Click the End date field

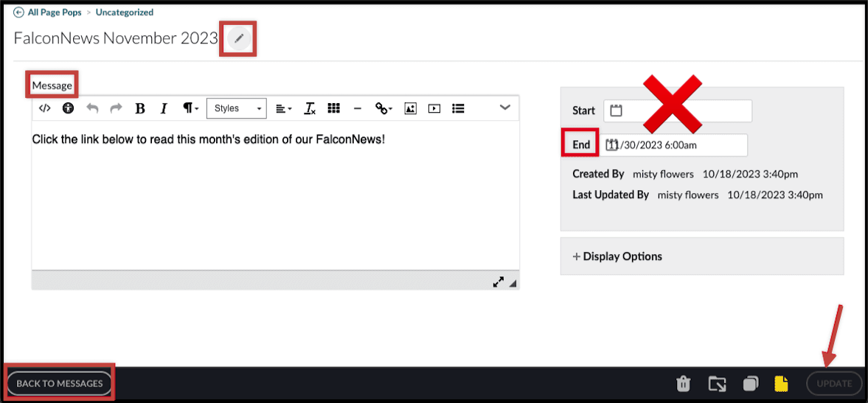coord(673,145)
